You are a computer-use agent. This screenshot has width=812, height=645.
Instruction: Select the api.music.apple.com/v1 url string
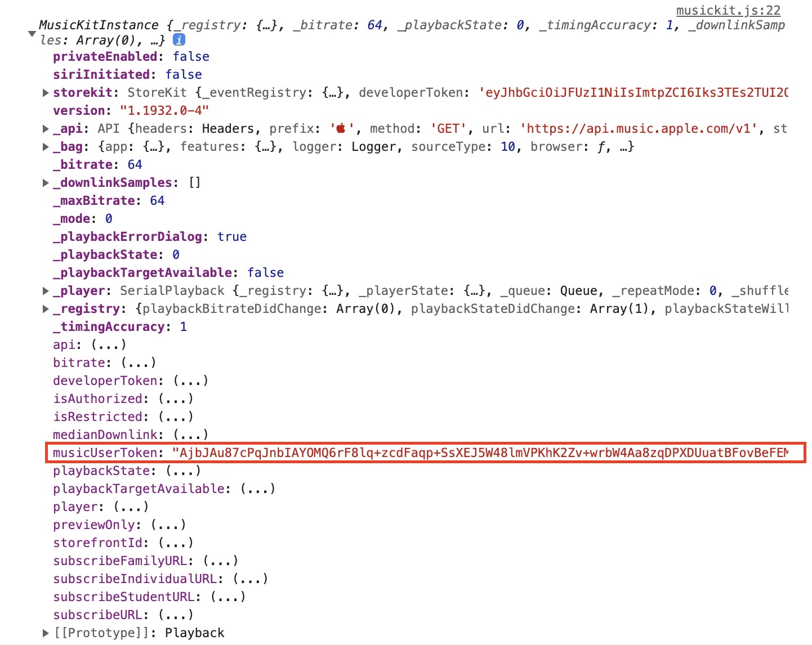(x=638, y=128)
